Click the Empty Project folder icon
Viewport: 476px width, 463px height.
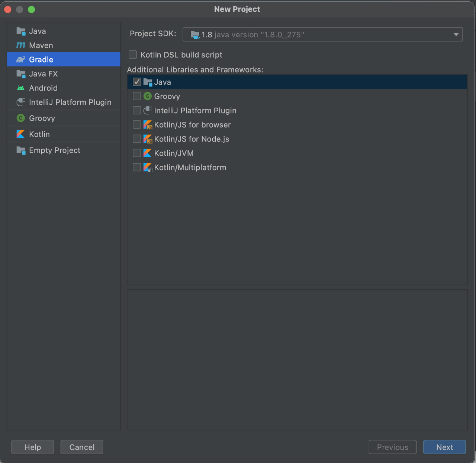click(21, 150)
